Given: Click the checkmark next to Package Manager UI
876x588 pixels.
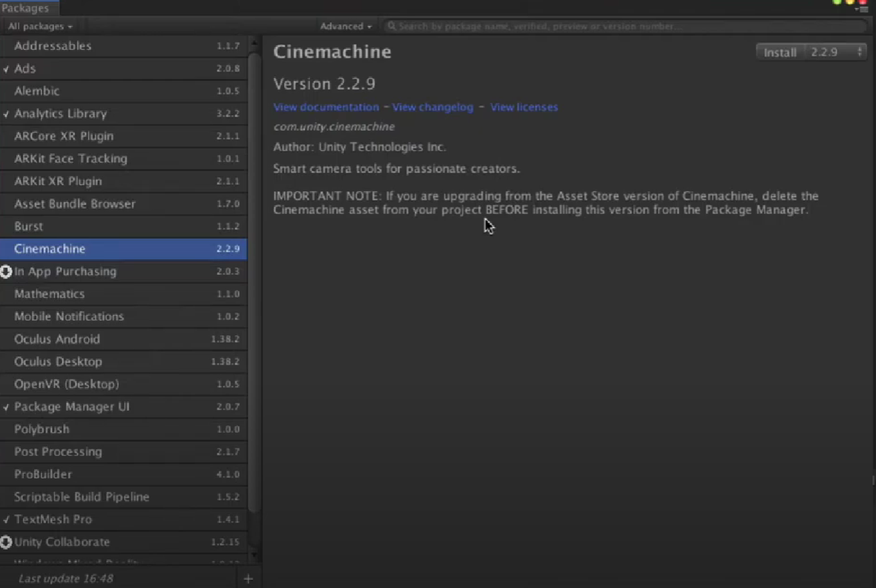Looking at the screenshot, I should [6, 407].
